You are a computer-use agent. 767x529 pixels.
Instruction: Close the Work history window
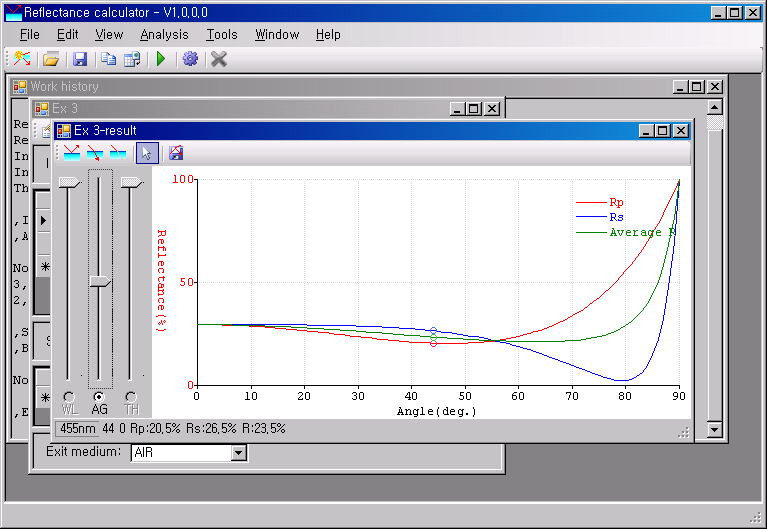(715, 87)
